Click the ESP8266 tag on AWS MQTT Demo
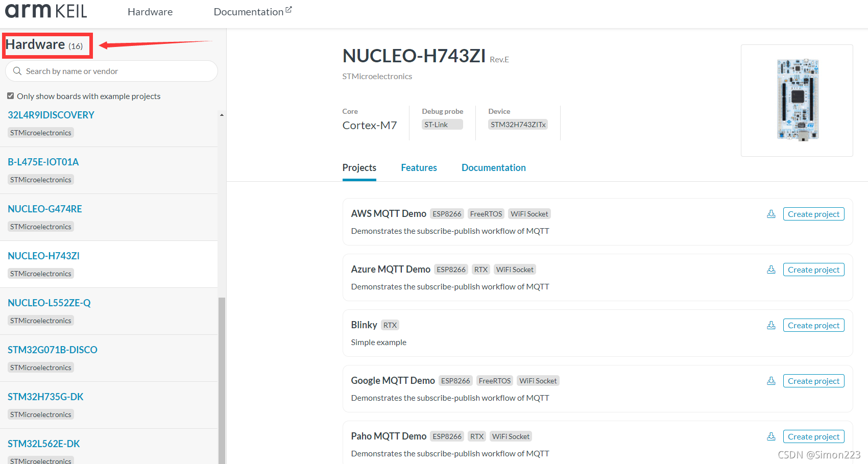 [447, 214]
